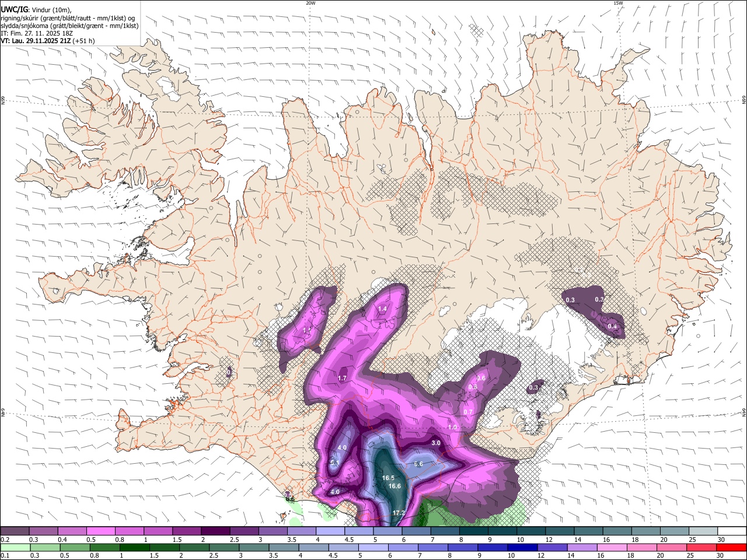Pick the dark teal upper swatch above 8
747x560 pixels.
[x=473, y=531]
